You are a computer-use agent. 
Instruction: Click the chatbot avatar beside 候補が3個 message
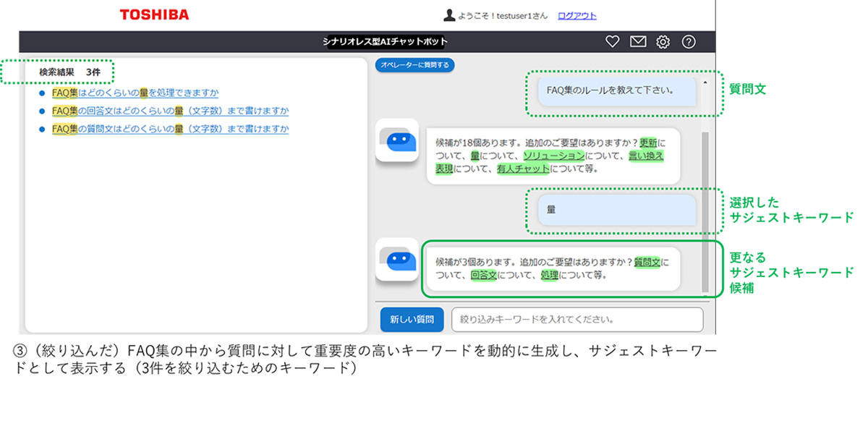[x=397, y=260]
